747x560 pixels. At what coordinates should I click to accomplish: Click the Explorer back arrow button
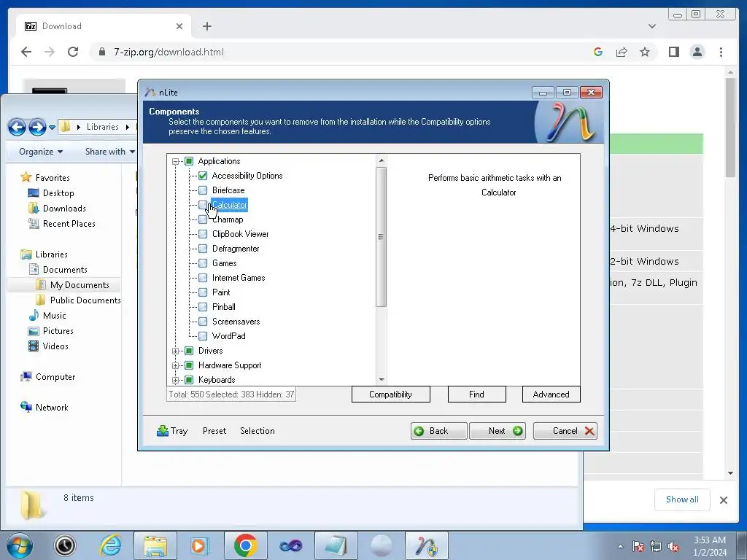tap(18, 127)
